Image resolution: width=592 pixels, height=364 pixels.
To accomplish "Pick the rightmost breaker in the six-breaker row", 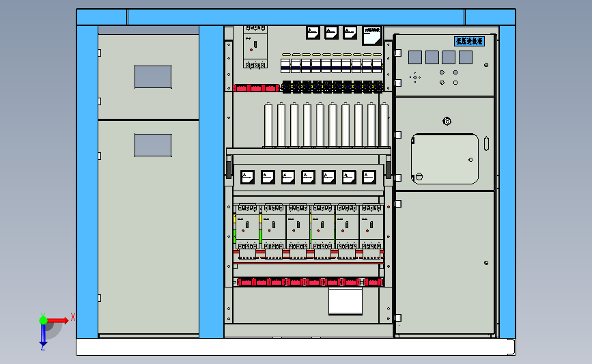I will click(371, 227).
